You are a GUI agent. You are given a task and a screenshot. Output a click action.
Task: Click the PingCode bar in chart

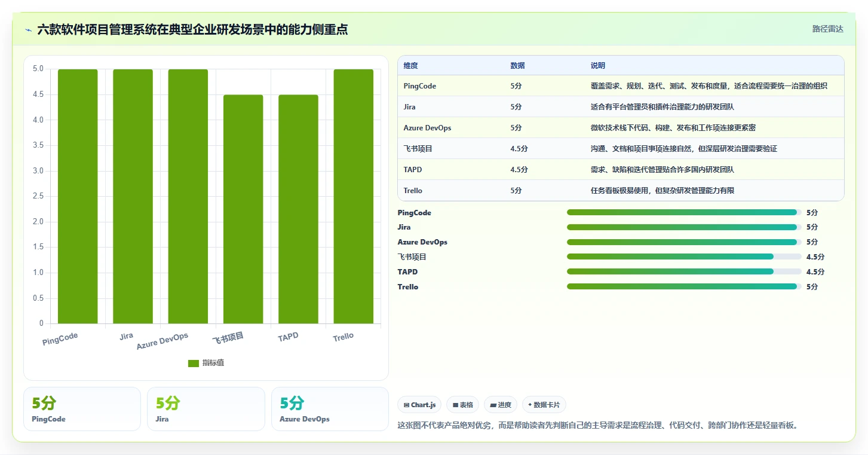78,196
